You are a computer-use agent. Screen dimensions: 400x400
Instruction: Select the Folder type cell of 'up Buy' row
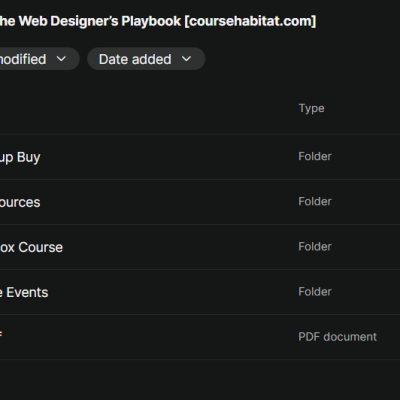click(315, 156)
